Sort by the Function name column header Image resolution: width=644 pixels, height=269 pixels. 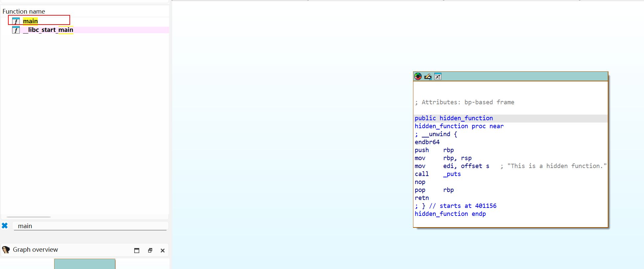point(24,11)
